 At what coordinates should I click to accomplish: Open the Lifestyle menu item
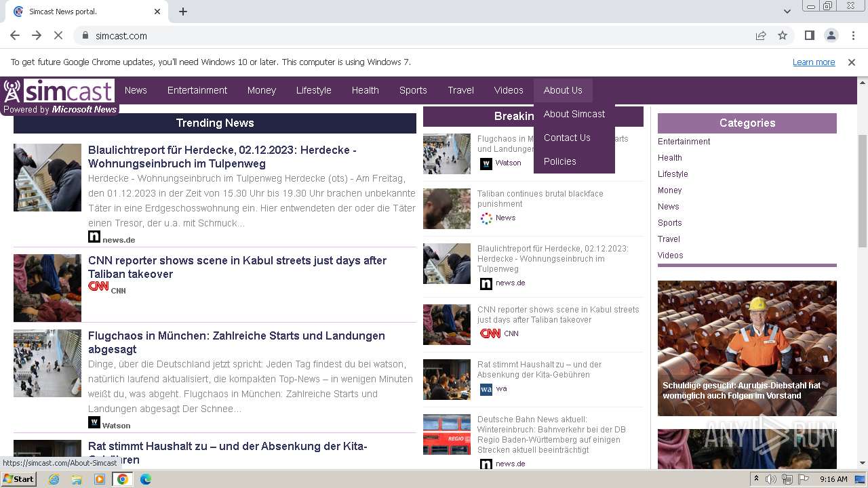pos(314,90)
